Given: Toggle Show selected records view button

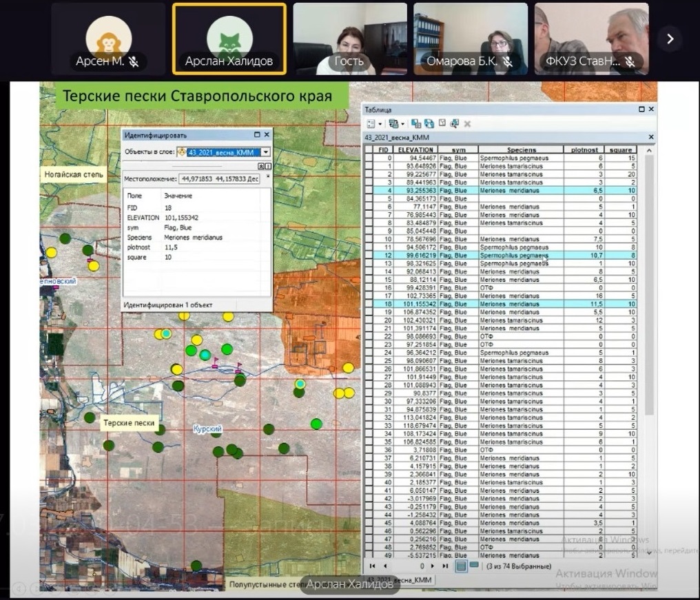Looking at the screenshot, I should (474, 566).
